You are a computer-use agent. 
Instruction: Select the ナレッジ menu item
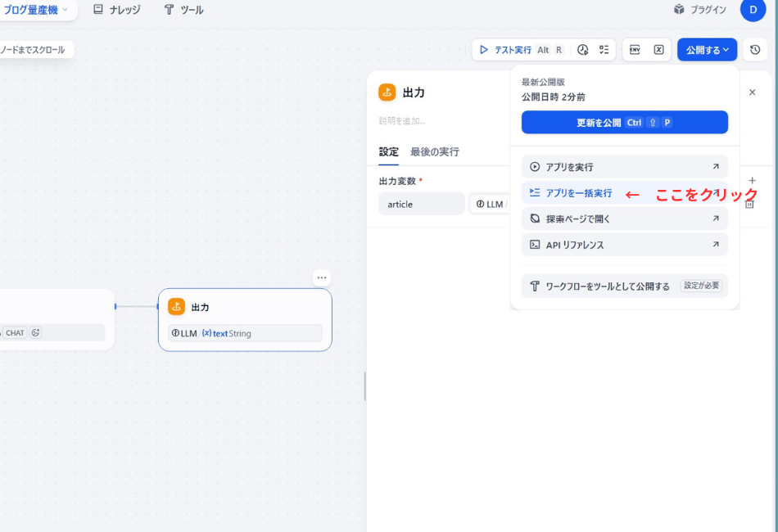[x=119, y=11]
